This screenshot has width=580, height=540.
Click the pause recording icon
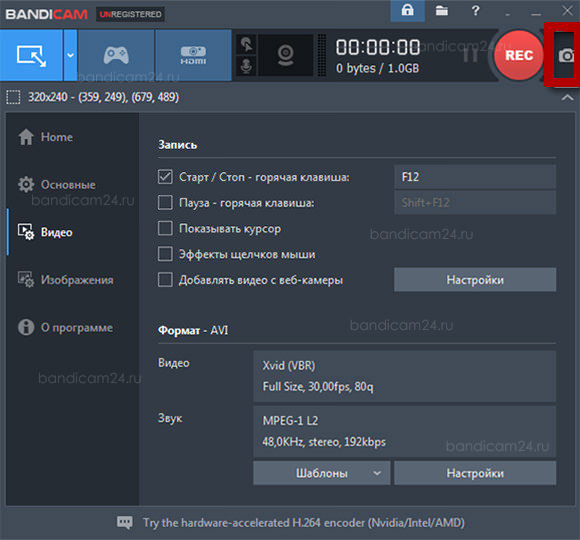click(x=471, y=55)
